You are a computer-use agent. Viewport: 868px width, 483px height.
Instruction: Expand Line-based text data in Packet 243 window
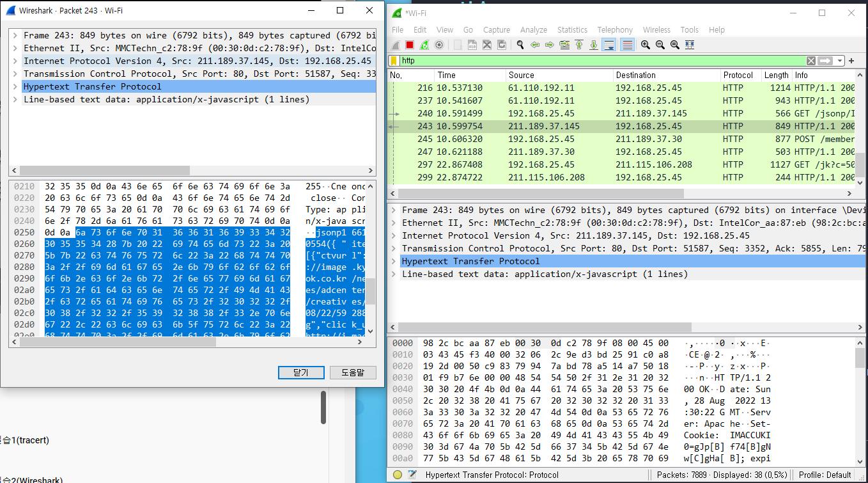pyautogui.click(x=15, y=99)
